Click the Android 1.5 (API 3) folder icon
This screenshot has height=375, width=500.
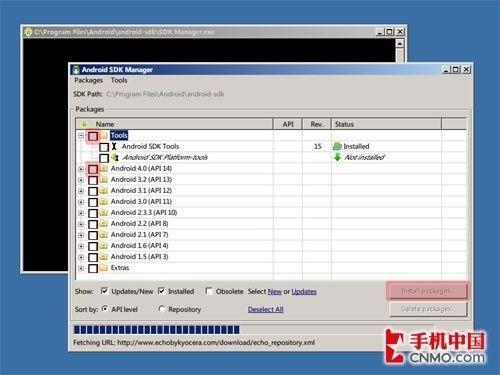(x=104, y=257)
